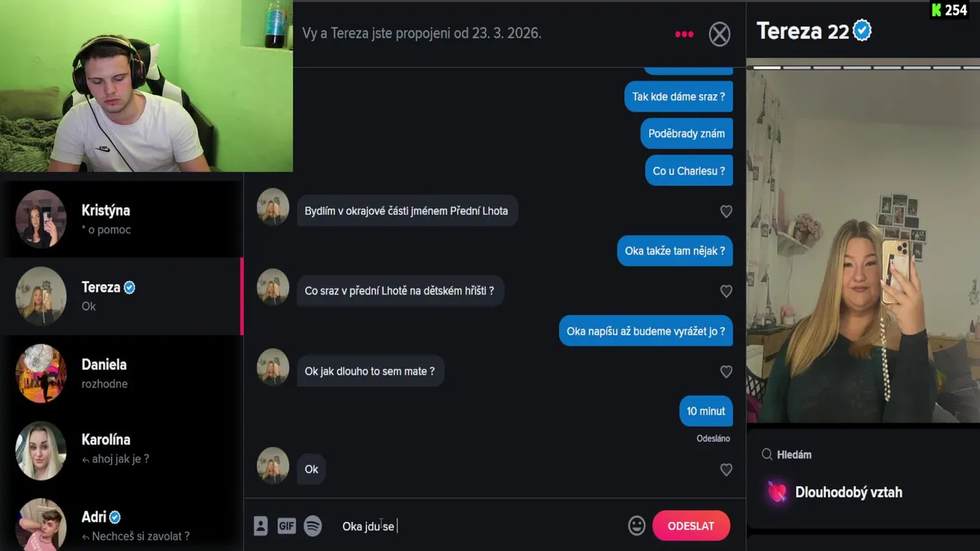Open the emoji picker smiley

click(636, 526)
